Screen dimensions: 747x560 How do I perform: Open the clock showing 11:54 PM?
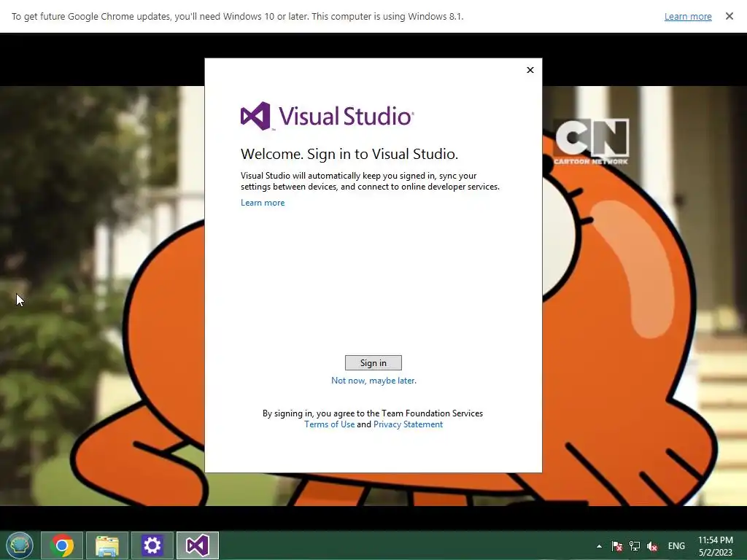coord(716,546)
